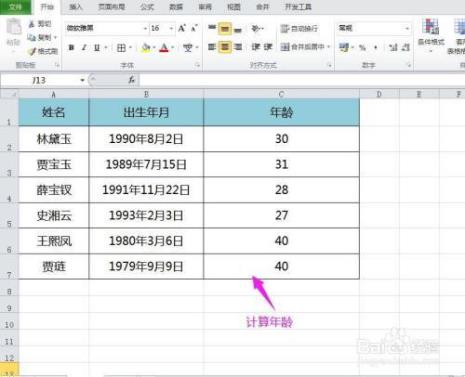Open the font name dropdown
The width and height of the screenshot is (465, 377).
[145, 29]
